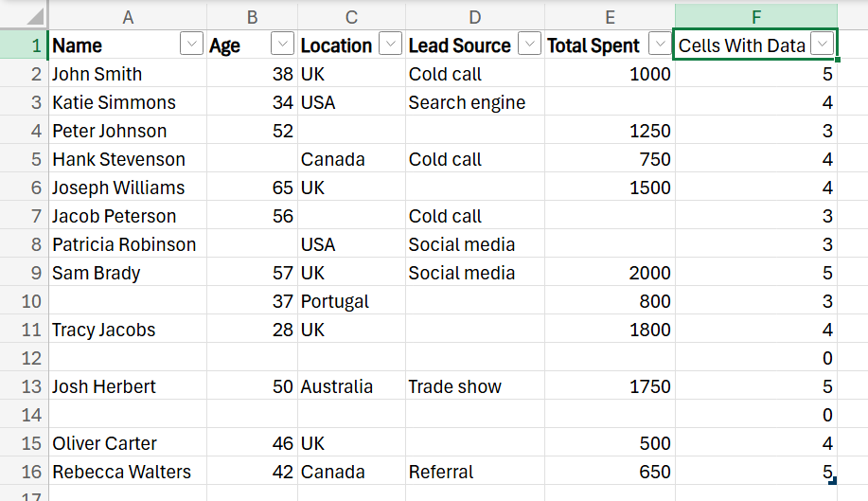Expand the Total Spent filter dropdown
The height and width of the screenshot is (501, 868).
659,45
